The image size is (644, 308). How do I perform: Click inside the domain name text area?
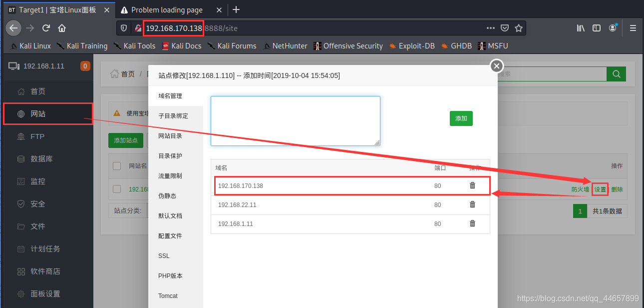296,121
